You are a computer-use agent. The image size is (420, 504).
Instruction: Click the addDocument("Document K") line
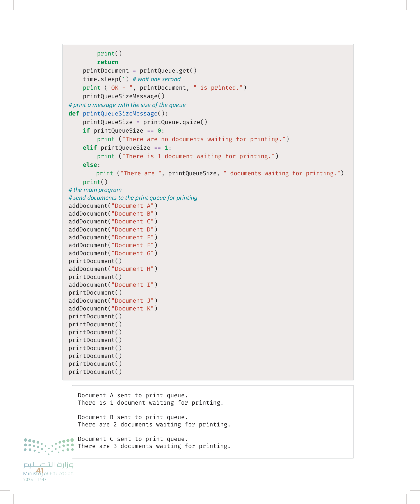[113, 308]
